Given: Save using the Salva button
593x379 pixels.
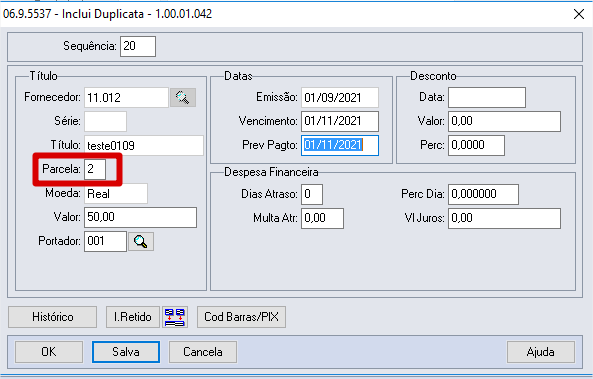Looking at the screenshot, I should (x=126, y=352).
